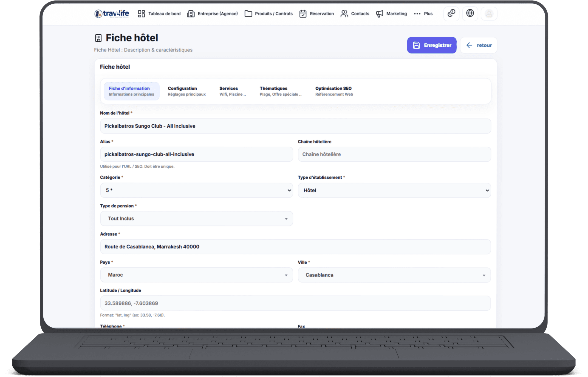Expand the Pays Maroc dropdown
588x377 pixels.
pos(196,275)
